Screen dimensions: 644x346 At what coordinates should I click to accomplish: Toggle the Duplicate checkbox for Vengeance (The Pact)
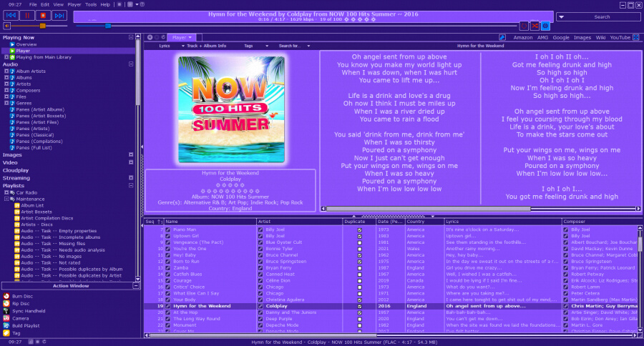tap(359, 242)
